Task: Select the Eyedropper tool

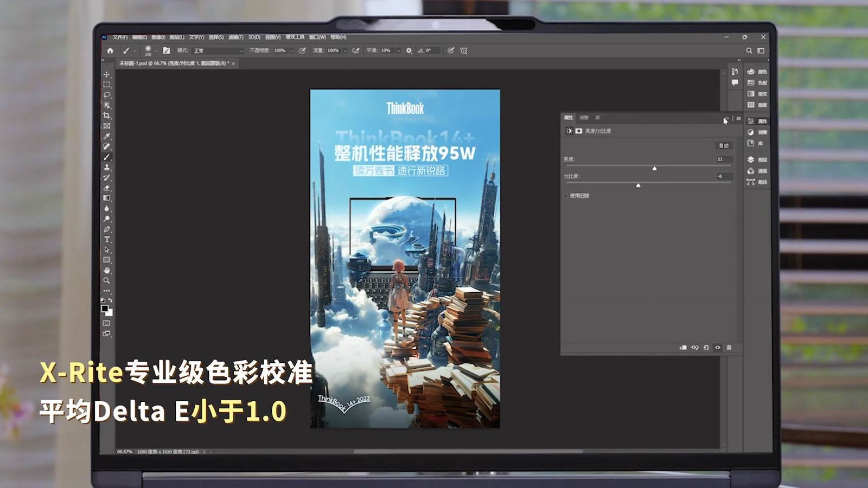Action: pyautogui.click(x=107, y=136)
